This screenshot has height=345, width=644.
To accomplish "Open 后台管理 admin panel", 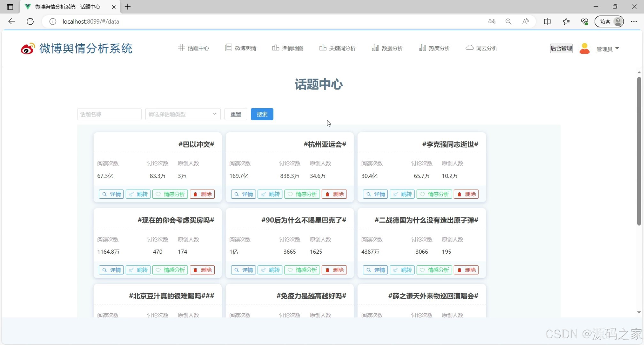I will coord(561,48).
